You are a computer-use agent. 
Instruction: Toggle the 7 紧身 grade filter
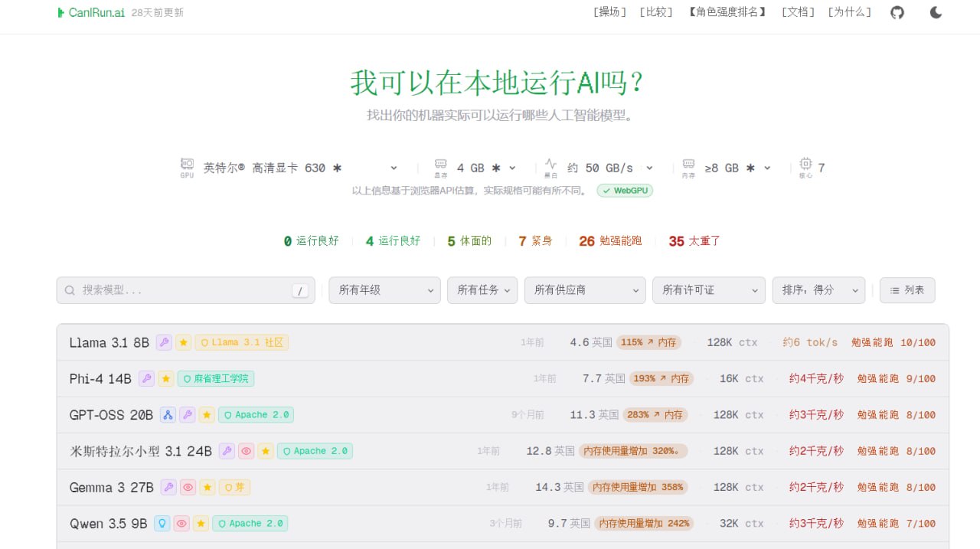(535, 241)
